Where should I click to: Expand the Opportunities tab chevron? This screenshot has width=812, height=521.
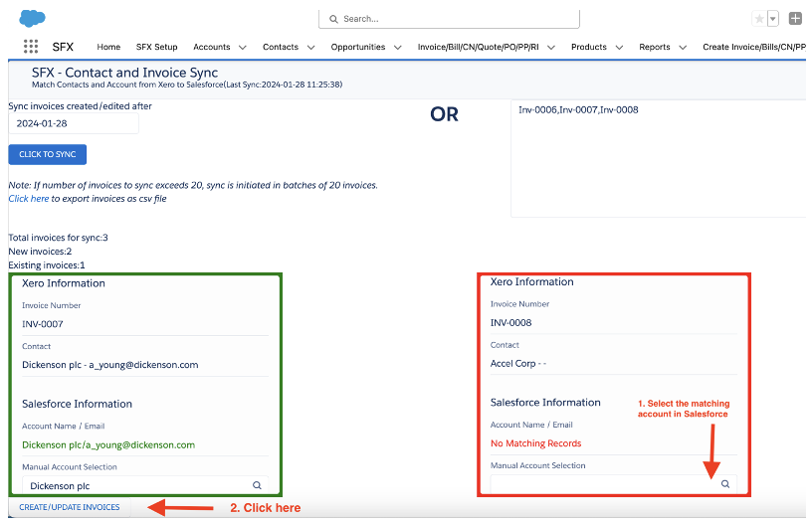398,48
